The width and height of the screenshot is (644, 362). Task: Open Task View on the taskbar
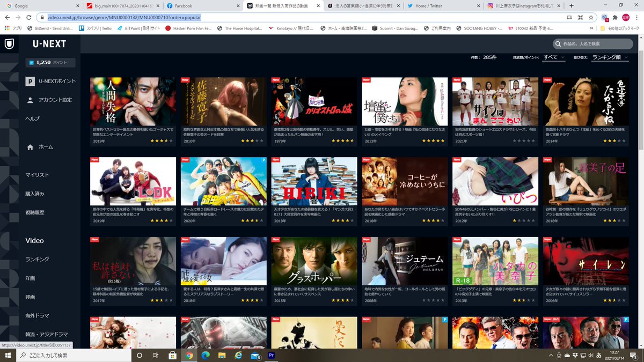[156, 355]
